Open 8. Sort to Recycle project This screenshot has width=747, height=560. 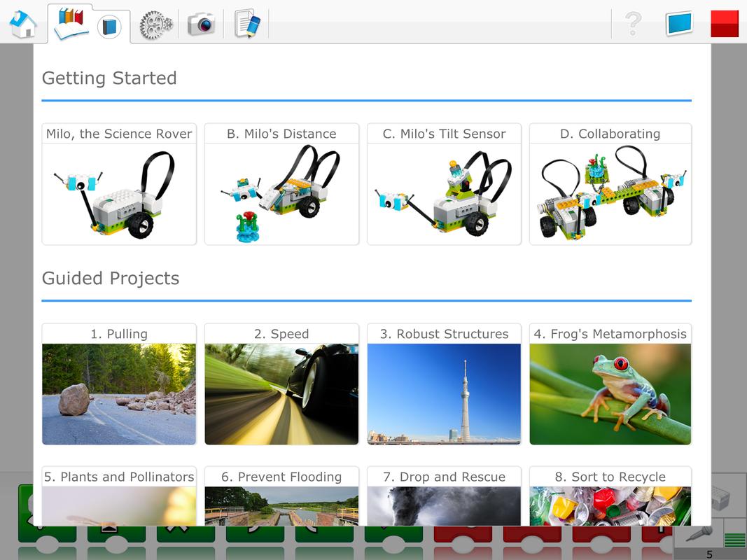point(610,496)
